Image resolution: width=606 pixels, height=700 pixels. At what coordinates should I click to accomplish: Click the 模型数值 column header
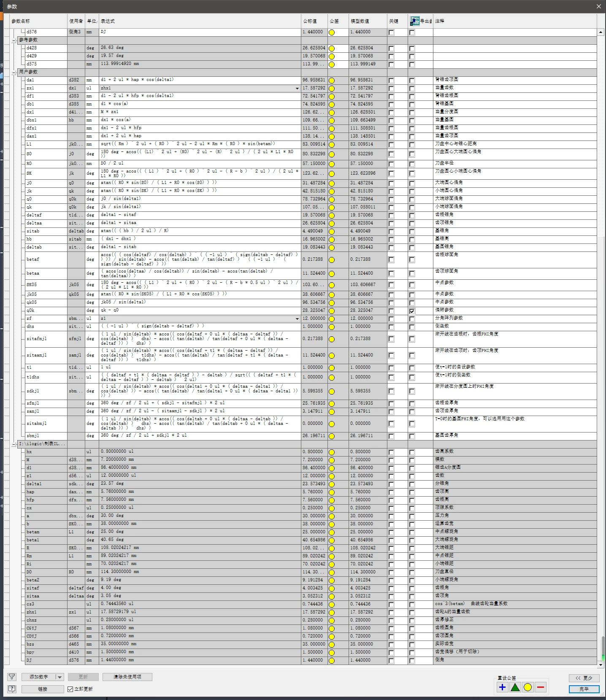(x=368, y=21)
